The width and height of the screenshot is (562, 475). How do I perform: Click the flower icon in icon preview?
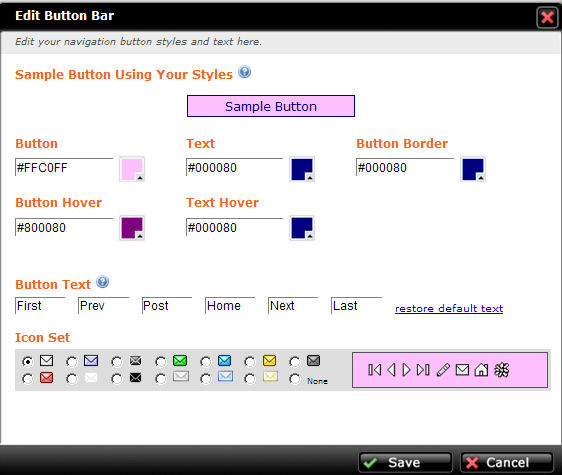(x=501, y=370)
